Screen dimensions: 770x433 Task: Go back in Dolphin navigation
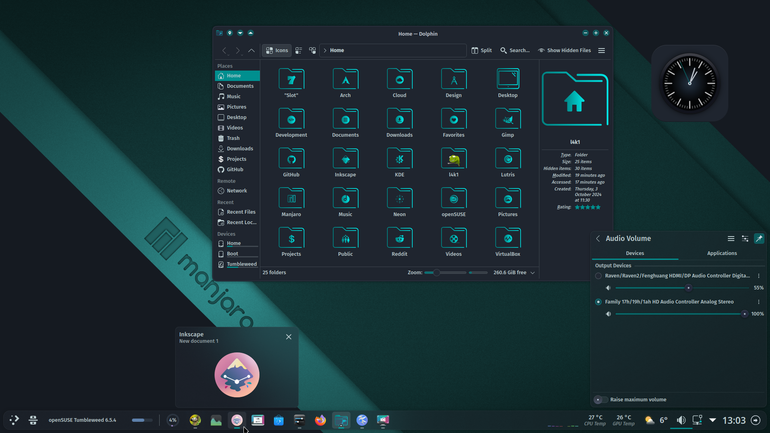click(x=224, y=51)
